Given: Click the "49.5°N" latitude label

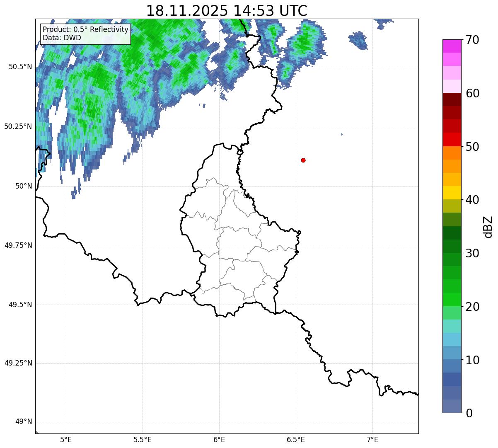Looking at the screenshot, I should [x=21, y=305].
